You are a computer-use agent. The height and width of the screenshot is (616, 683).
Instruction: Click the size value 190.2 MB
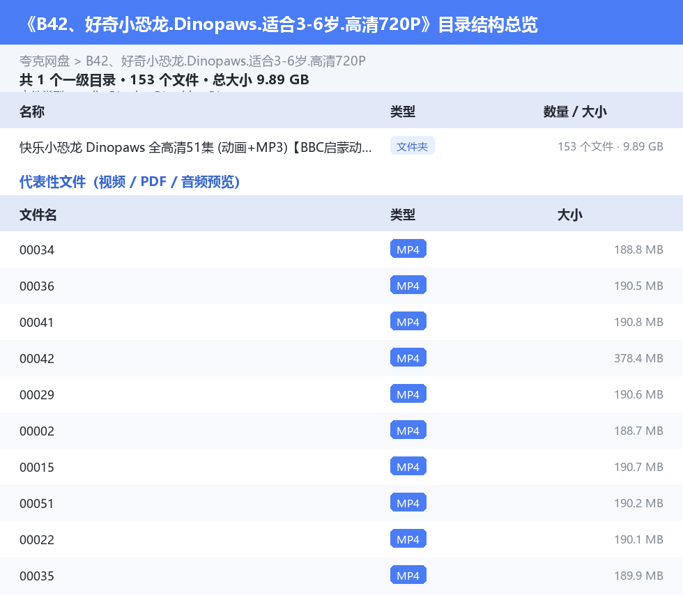click(x=638, y=502)
